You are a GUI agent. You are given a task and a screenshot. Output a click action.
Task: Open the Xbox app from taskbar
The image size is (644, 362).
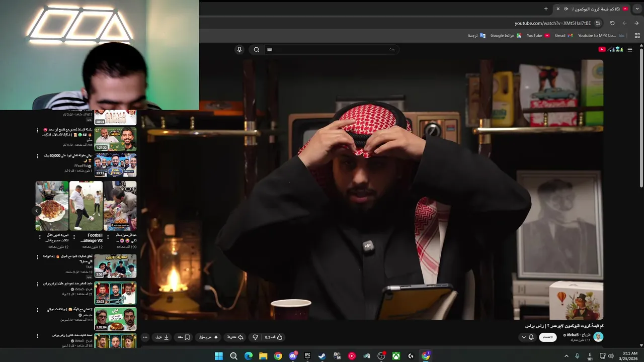coord(396,356)
